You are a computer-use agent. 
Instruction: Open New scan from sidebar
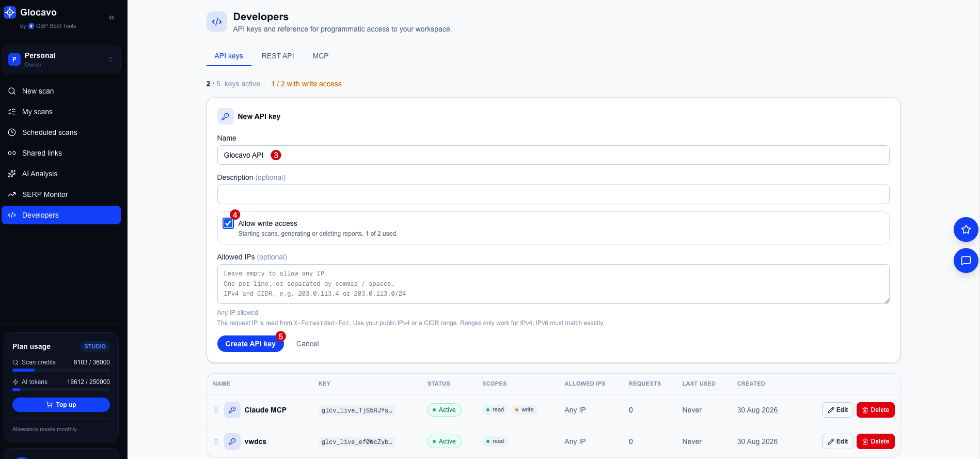[61, 91]
